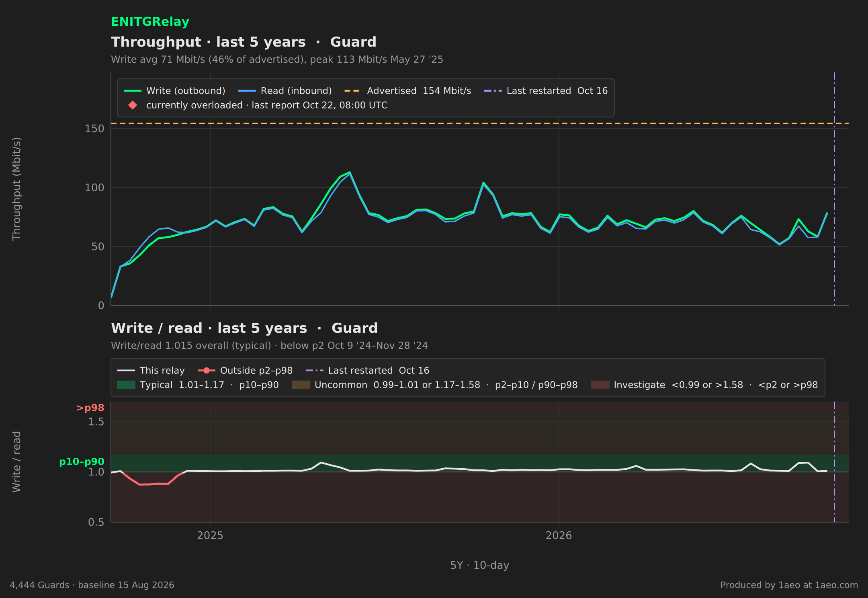Click the blue Read (inbound) legend line

click(247, 91)
